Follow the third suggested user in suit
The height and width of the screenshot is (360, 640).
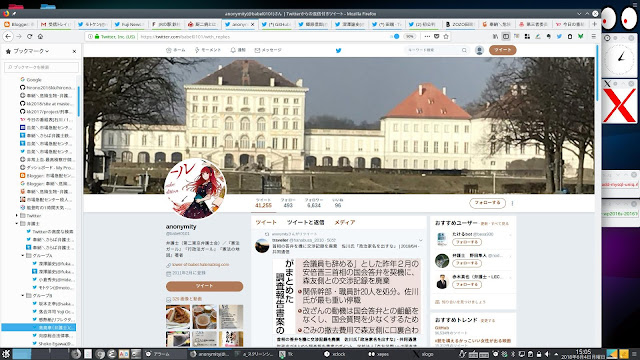coord(467,284)
